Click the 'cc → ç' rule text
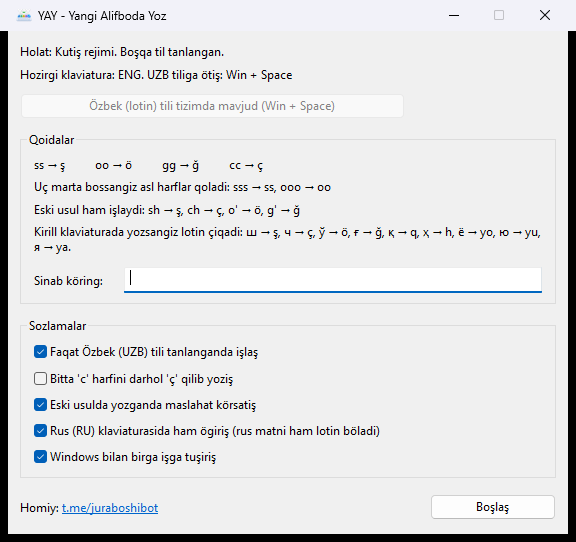The image size is (576, 542). point(246,165)
